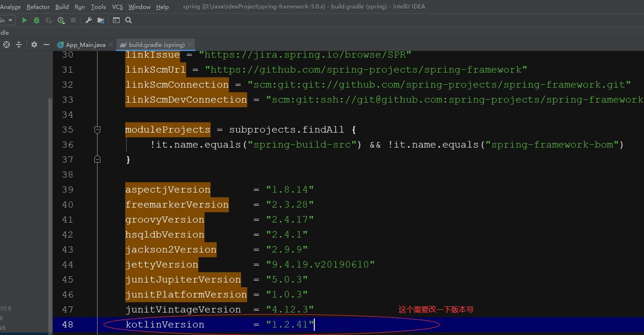Click the "1.2.41" kotlin version value
Image resolution: width=644 pixels, height=335 pixels.
290,324
